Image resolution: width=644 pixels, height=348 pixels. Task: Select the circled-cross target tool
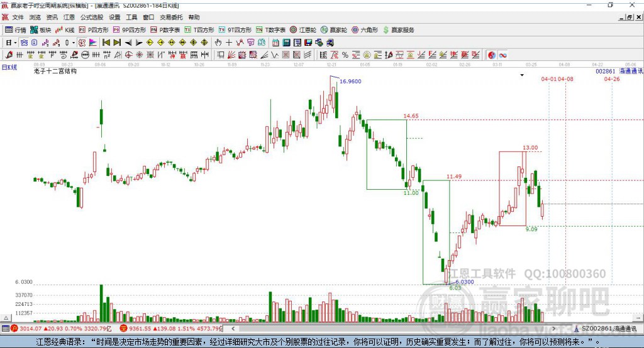(x=128, y=55)
